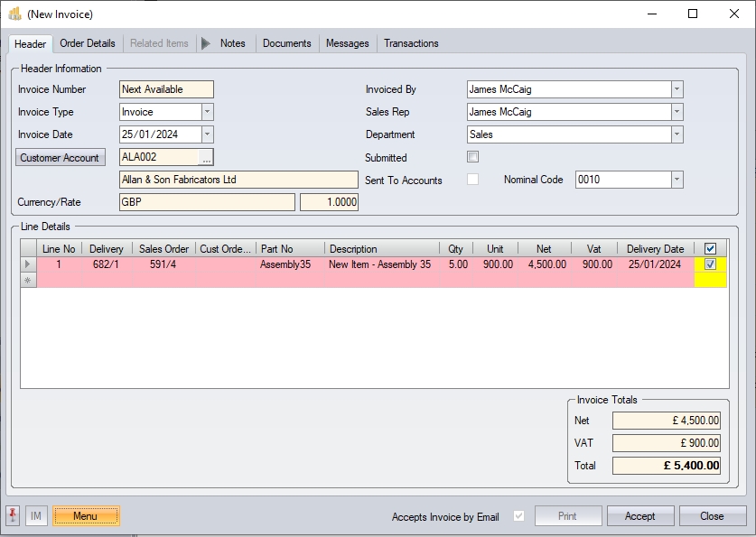The height and width of the screenshot is (537, 756).
Task: Maximize the New Invoice window
Action: tap(693, 14)
